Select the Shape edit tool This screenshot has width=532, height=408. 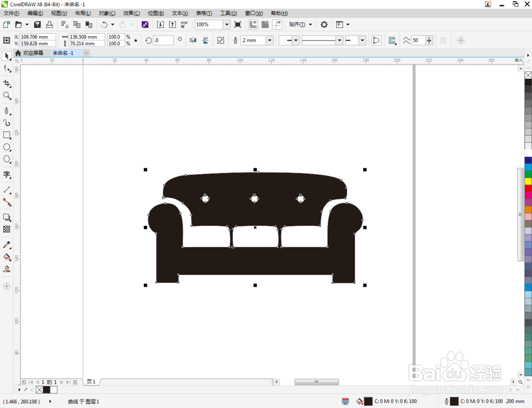coord(6,69)
